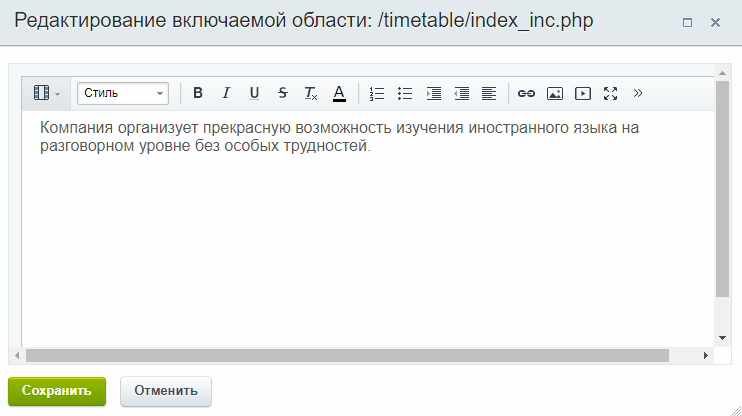Maximize the dialog window
Image resolution: width=742 pixels, height=416 pixels.
687,22
